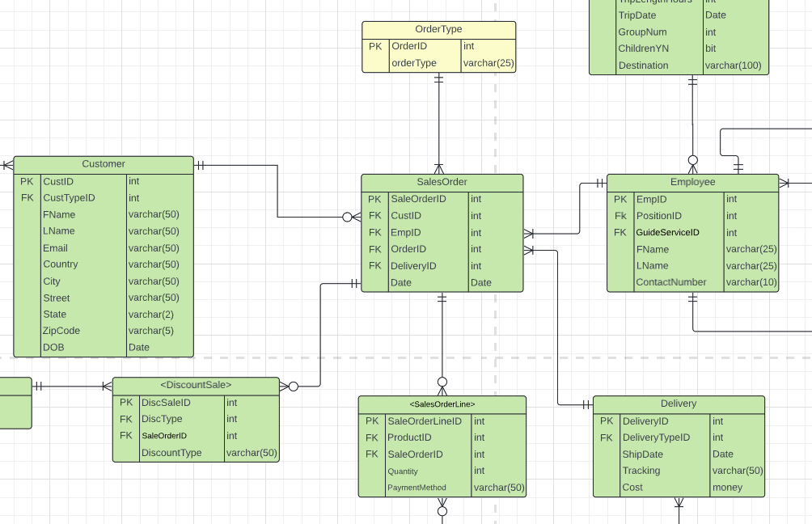Select the Delivery entity header
The height and width of the screenshot is (524, 812).
tap(678, 404)
